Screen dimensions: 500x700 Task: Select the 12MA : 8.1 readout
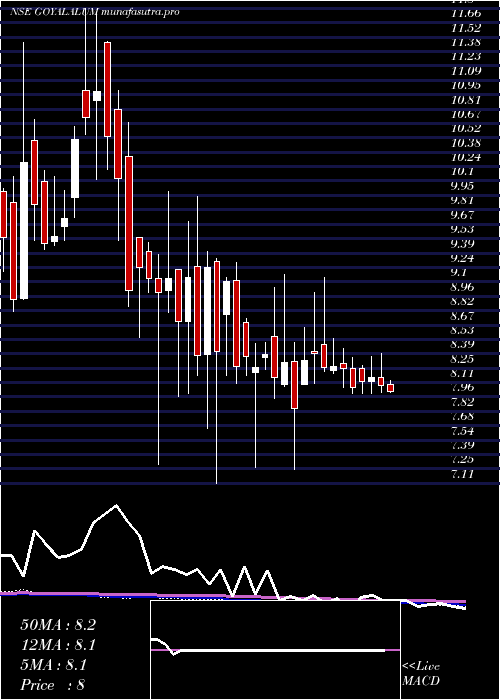click(x=58, y=645)
